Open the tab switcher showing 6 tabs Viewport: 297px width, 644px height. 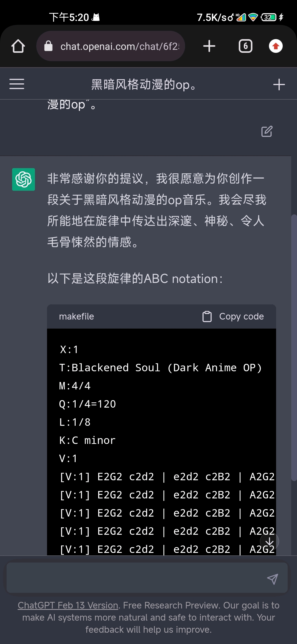tap(246, 46)
